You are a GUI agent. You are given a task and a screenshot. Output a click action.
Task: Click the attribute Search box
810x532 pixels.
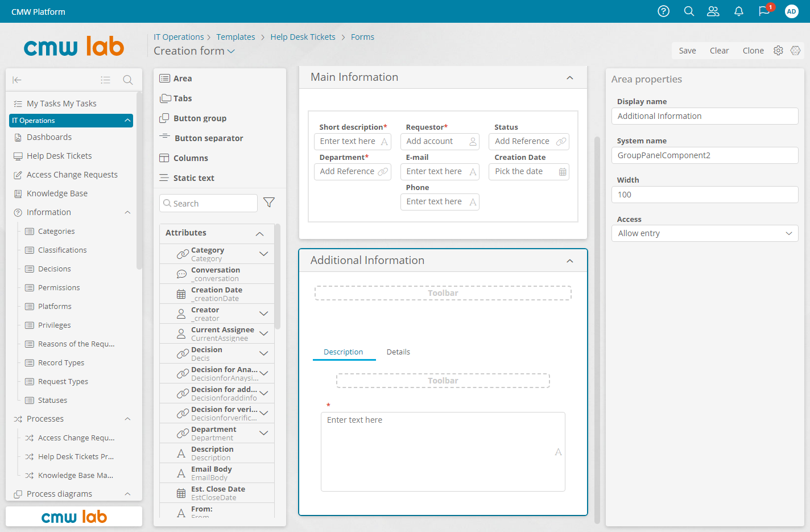pyautogui.click(x=208, y=203)
